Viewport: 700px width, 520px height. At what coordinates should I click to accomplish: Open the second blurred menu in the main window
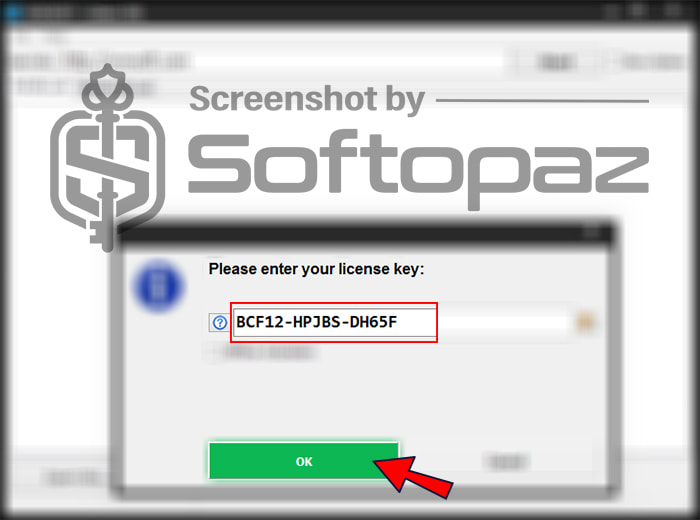point(56,38)
